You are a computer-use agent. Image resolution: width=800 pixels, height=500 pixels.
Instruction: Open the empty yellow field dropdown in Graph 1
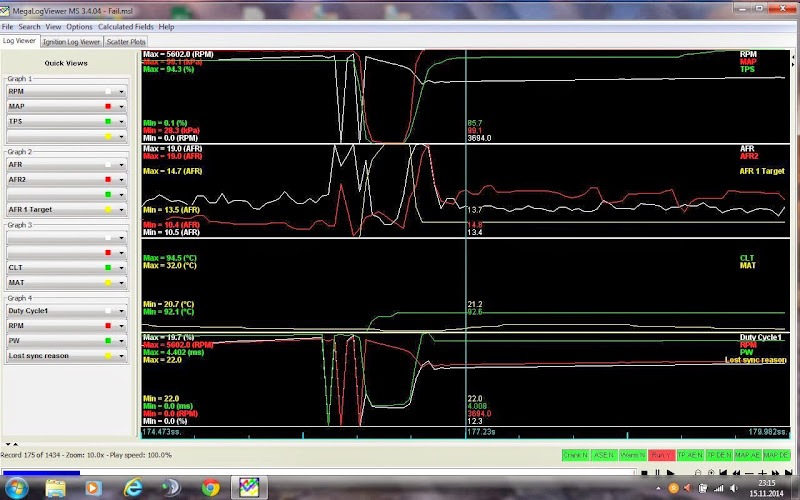[x=66, y=136]
